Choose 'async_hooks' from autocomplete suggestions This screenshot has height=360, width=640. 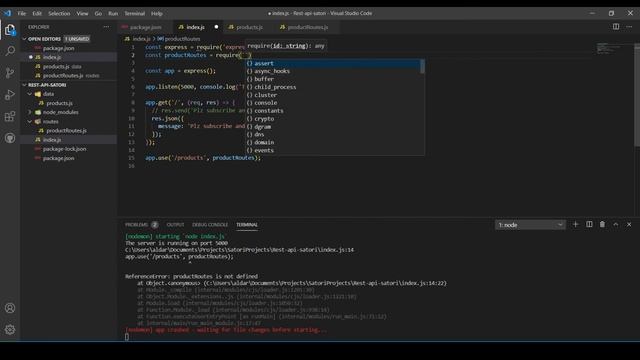pyautogui.click(x=332, y=71)
